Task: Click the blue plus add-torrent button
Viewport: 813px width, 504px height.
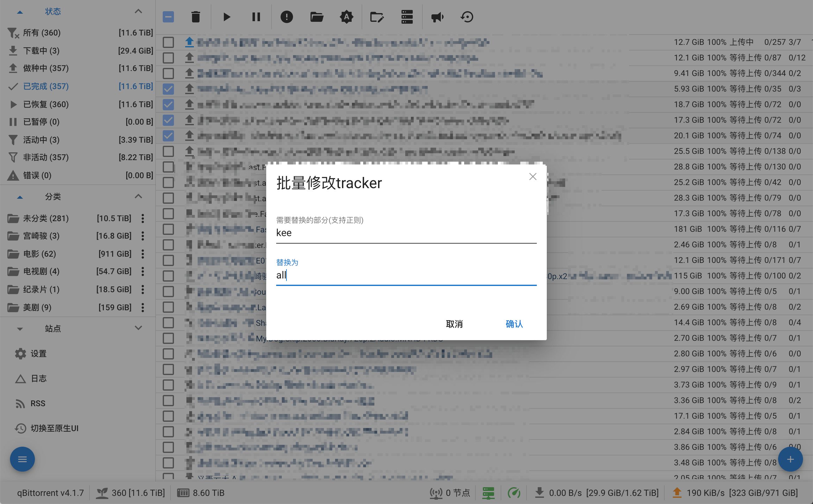Action: click(x=790, y=459)
